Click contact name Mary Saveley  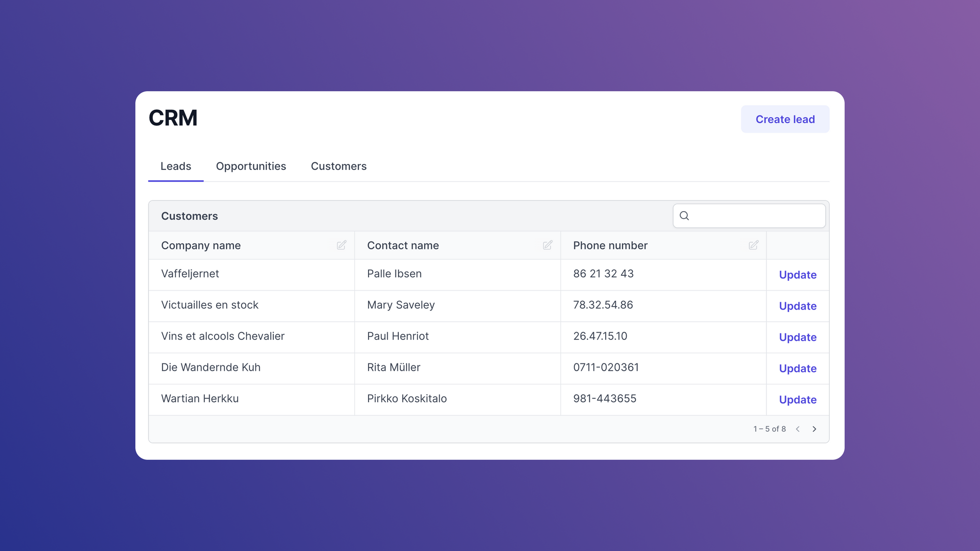point(401,305)
